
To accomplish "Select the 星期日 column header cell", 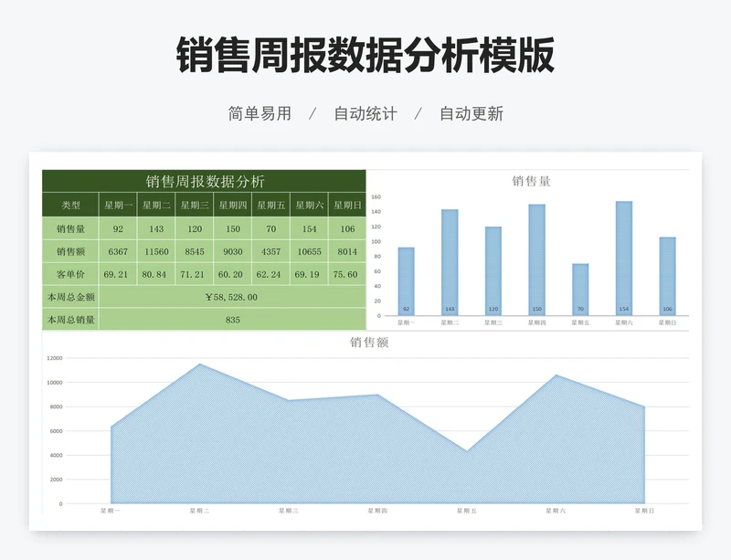I will (349, 205).
